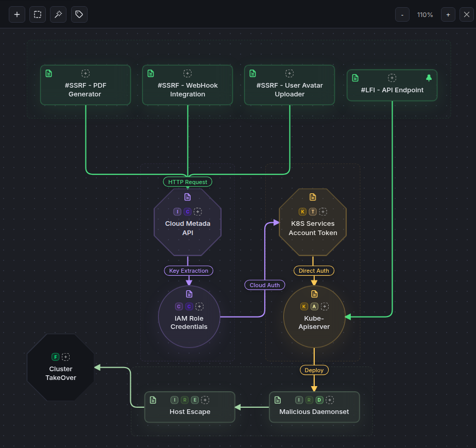Select the Direct Auth edge label
The image size is (476, 448).
(314, 271)
